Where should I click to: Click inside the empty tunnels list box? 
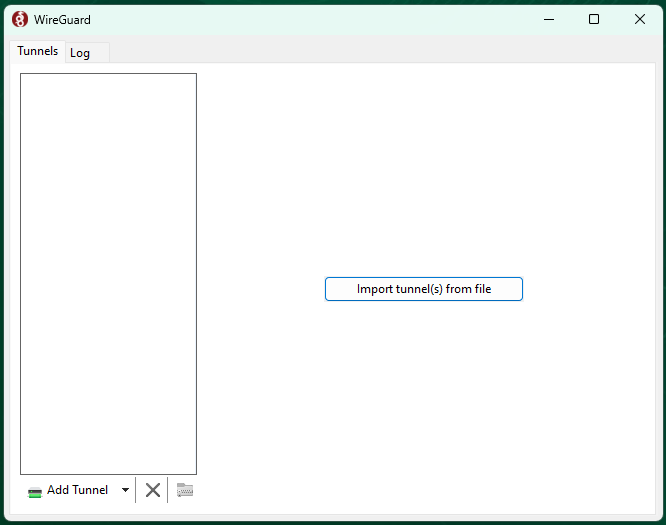point(108,274)
